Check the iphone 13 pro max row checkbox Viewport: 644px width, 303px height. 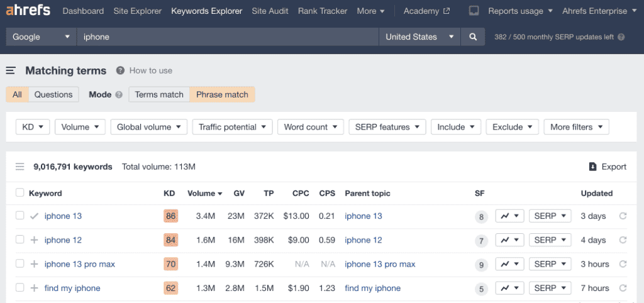pos(19,263)
